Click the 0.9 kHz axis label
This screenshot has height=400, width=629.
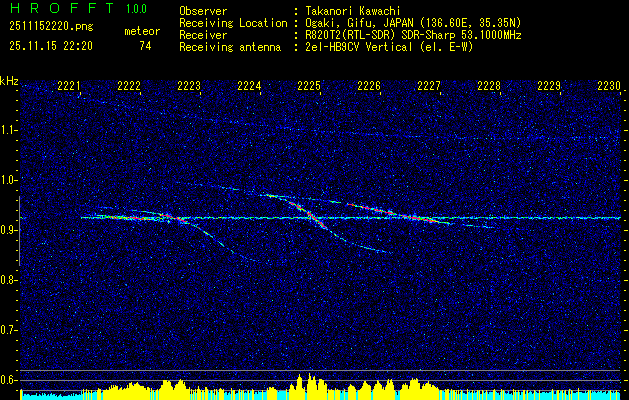pos(8,230)
